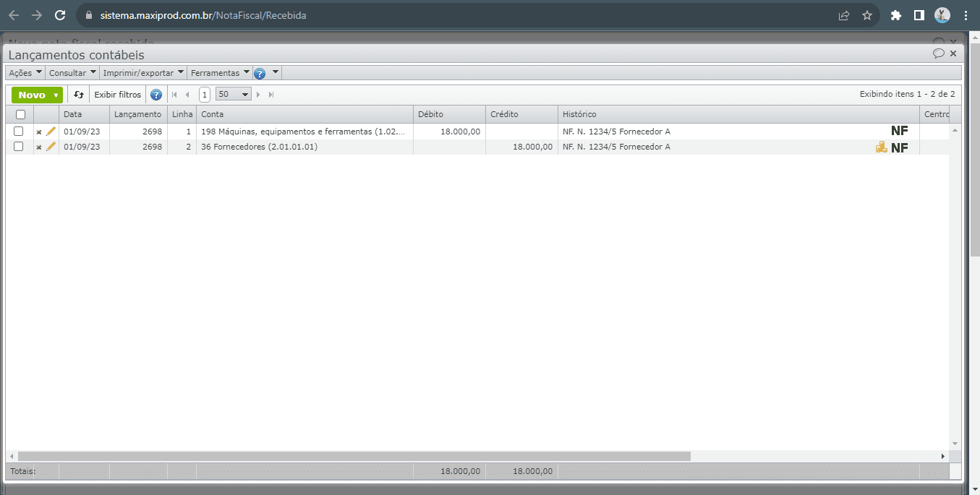Click Exibir filtros
The height and width of the screenshot is (495, 980).
[118, 95]
